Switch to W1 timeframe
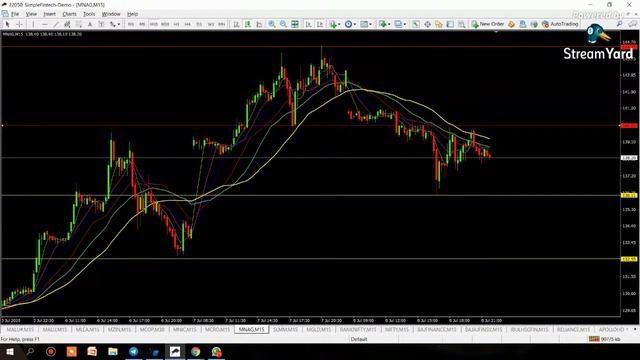 [211, 24]
